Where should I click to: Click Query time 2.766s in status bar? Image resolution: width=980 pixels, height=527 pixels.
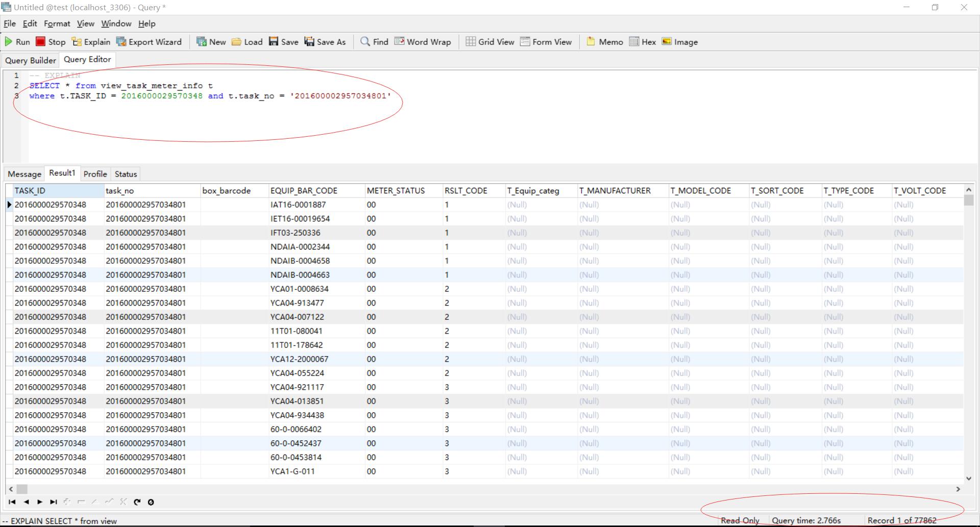pos(806,520)
